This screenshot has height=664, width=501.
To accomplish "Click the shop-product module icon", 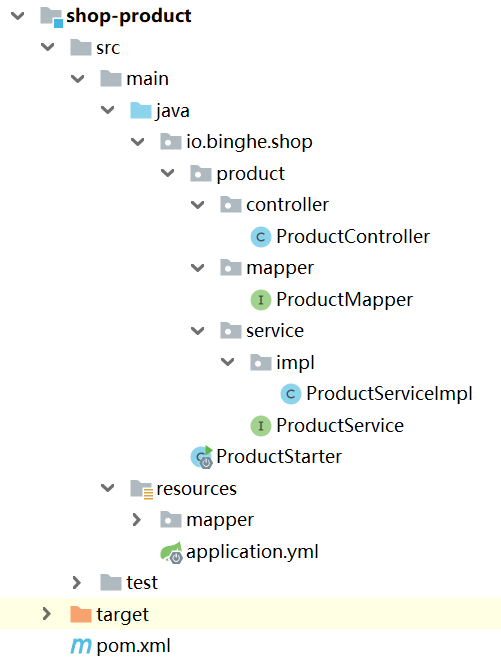I will (x=52, y=17).
